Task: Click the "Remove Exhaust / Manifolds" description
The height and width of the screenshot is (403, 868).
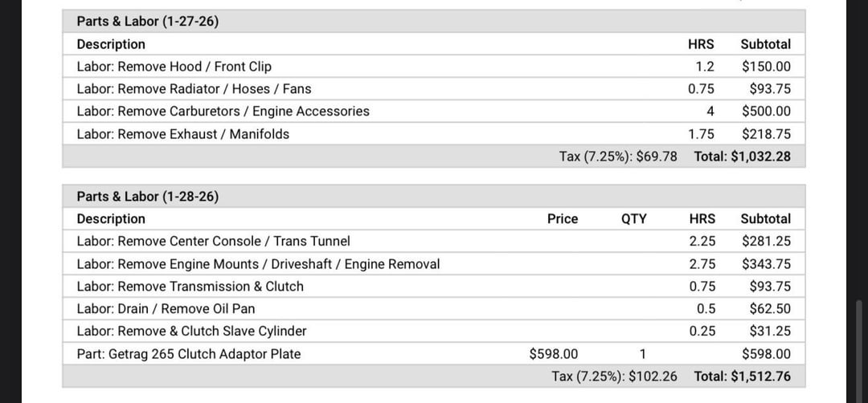Action: point(182,134)
